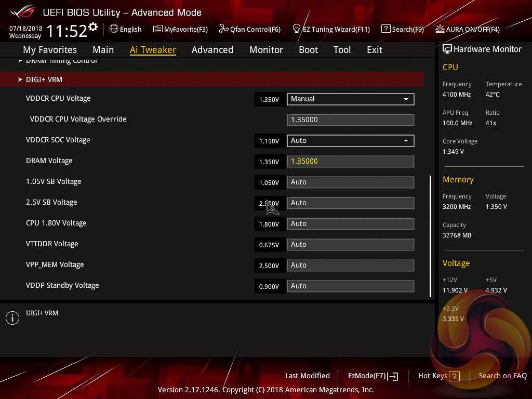Screen dimensions: 532x399
Task: Switch to Main tab
Action: pyautogui.click(x=103, y=50)
